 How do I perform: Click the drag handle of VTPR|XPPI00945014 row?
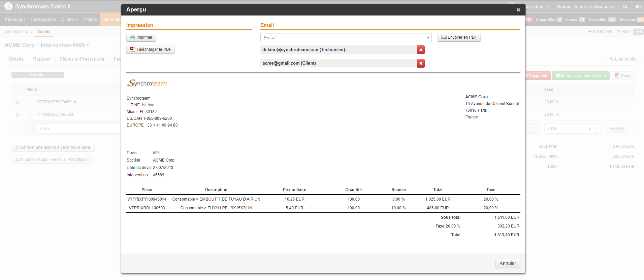(x=17, y=102)
